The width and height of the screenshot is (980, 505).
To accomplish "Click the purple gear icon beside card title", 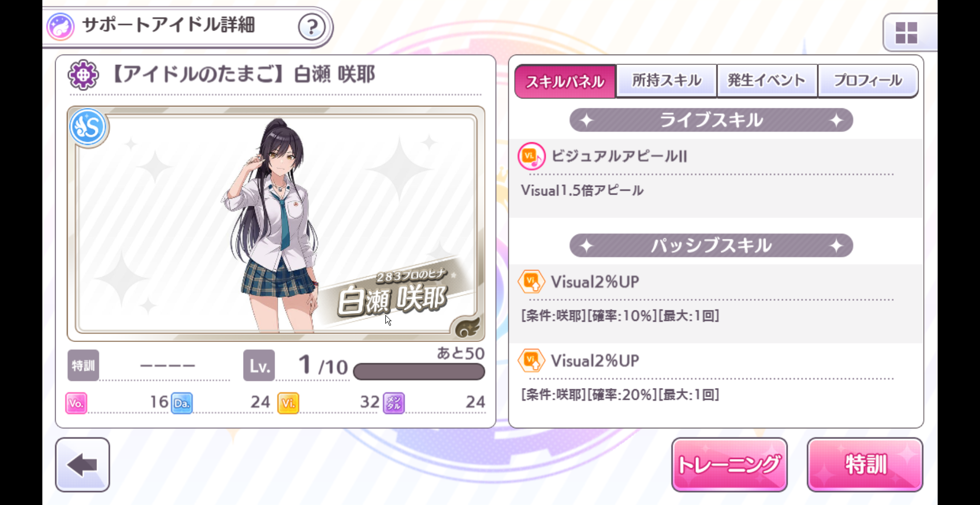I will pyautogui.click(x=83, y=75).
